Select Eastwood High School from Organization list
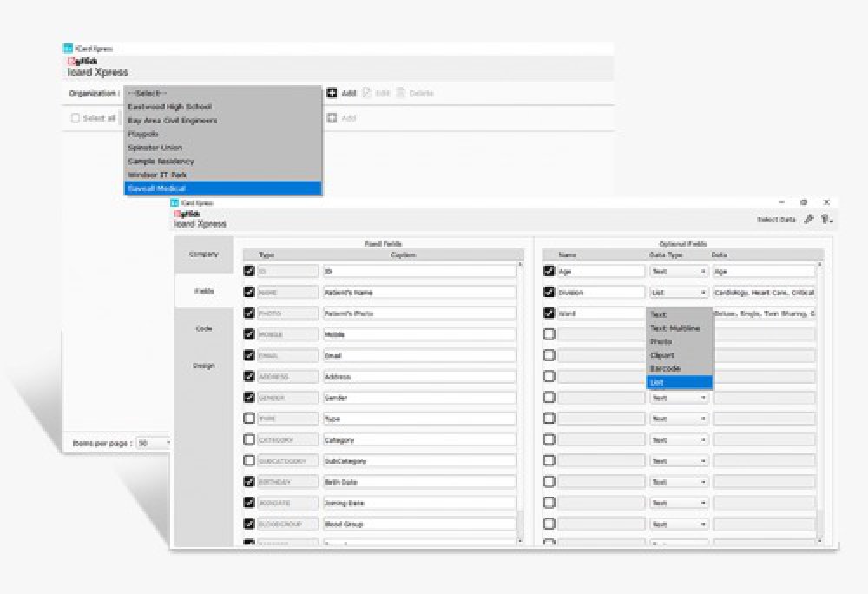Screen dimensions: 868x594 pos(222,107)
